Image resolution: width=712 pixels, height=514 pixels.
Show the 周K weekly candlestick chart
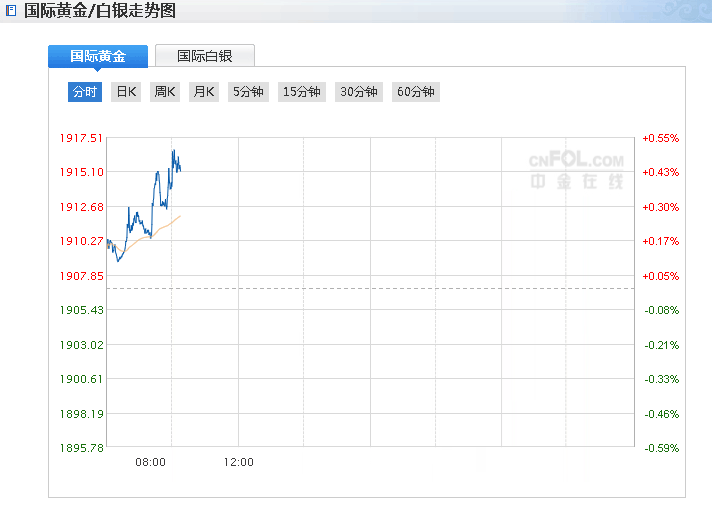(x=165, y=92)
